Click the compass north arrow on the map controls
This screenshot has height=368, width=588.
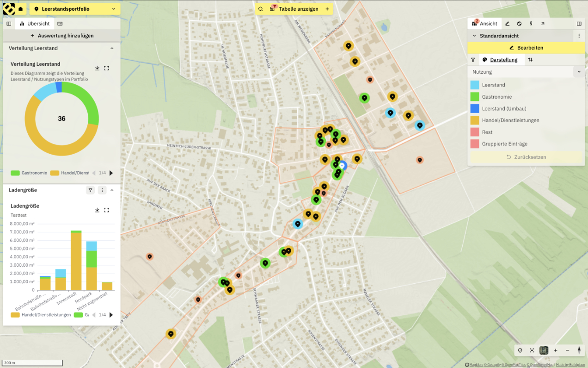(579, 350)
